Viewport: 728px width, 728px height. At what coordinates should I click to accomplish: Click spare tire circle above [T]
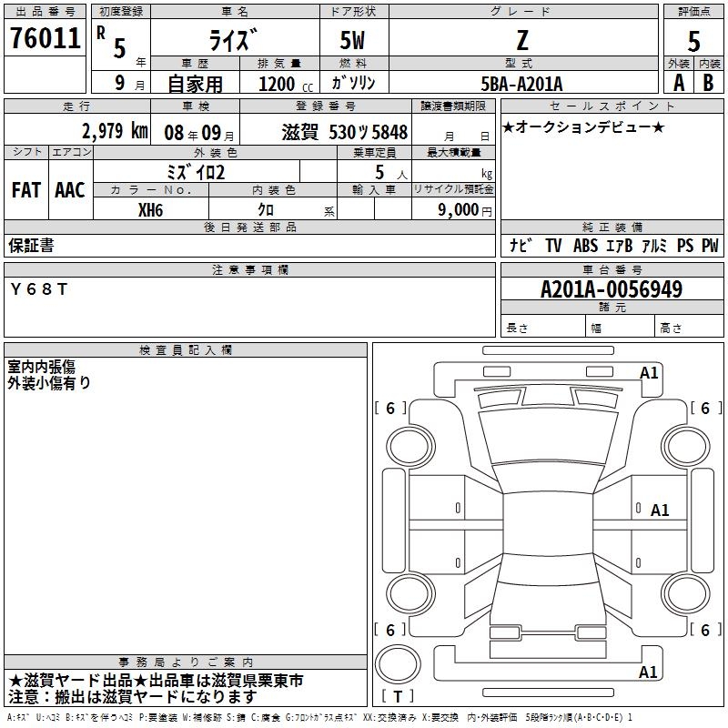tap(398, 664)
